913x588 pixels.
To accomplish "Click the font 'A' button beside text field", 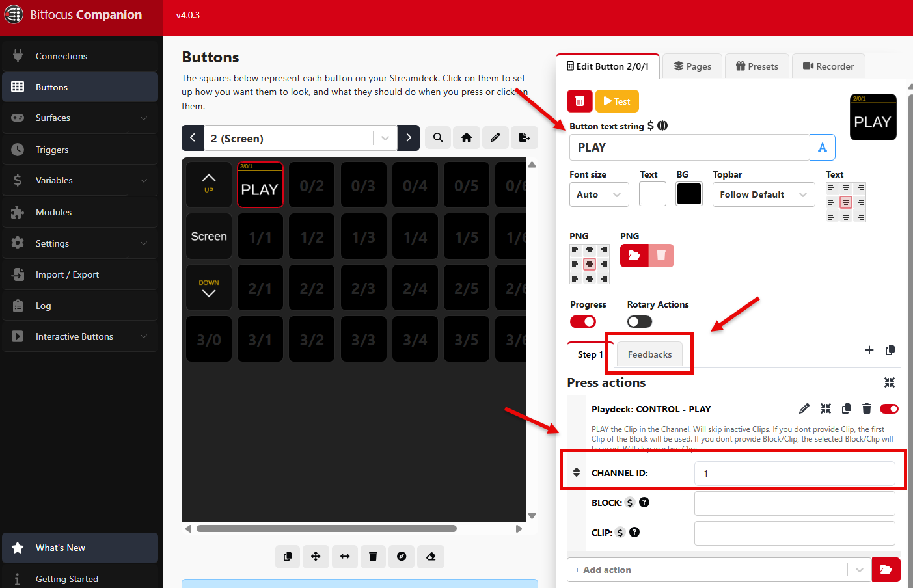I will [x=823, y=148].
